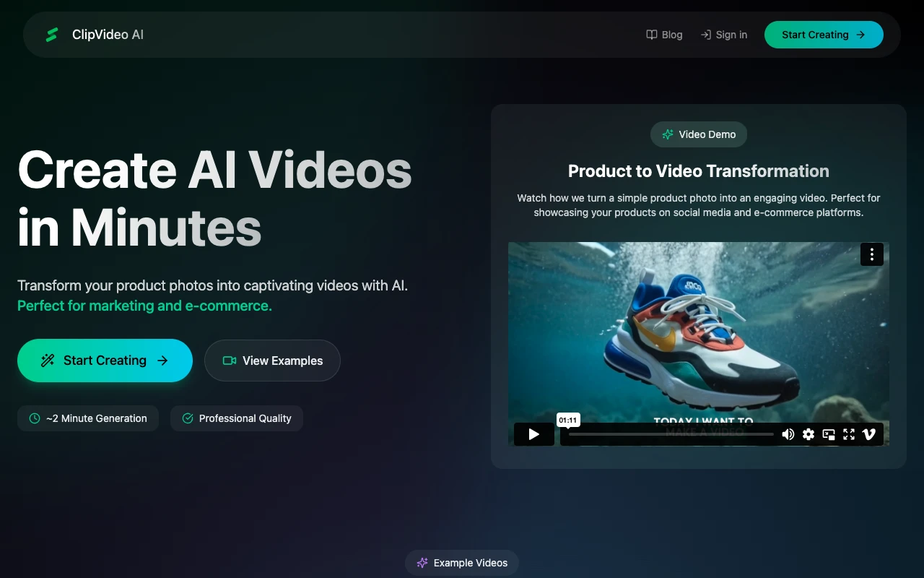Click the magic wand icon on Start Creating
Image resolution: width=924 pixels, height=578 pixels.
tap(48, 360)
